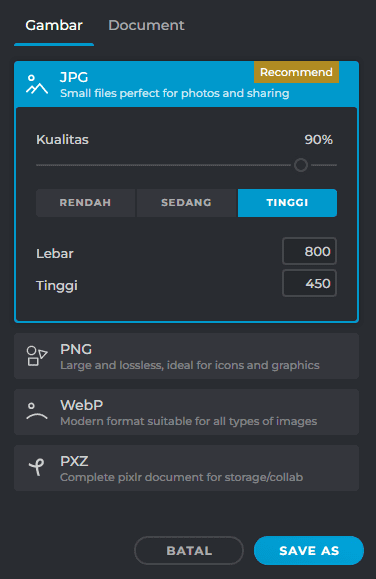This screenshot has height=579, width=376.
Task: Click the PNG shapes icon
Action: point(37,356)
